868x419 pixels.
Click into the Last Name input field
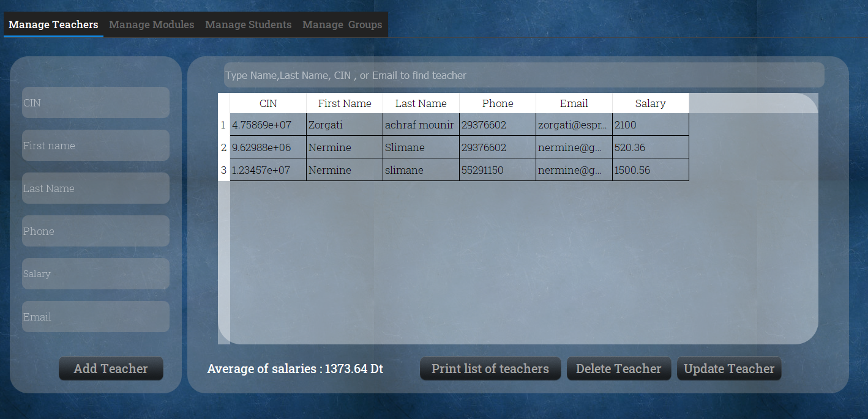click(95, 188)
